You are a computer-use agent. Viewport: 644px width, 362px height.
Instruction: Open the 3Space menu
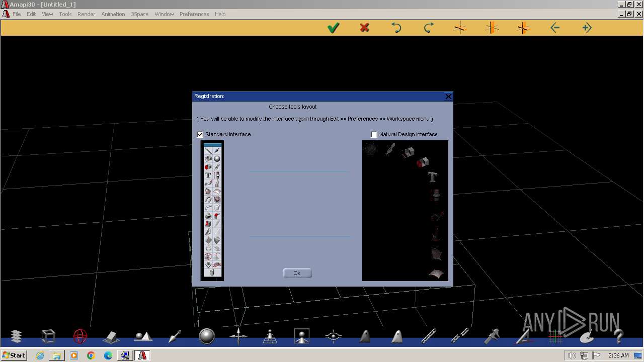[x=140, y=14]
